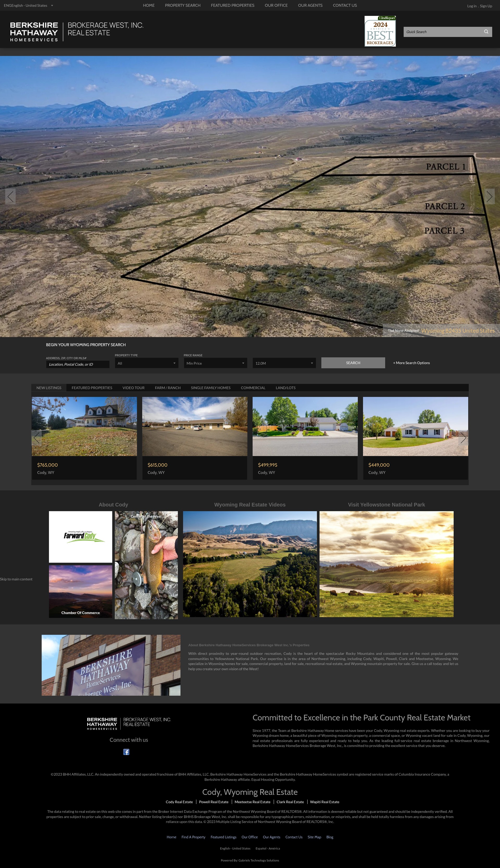Go to previous hero slideshow image

pos(10,196)
